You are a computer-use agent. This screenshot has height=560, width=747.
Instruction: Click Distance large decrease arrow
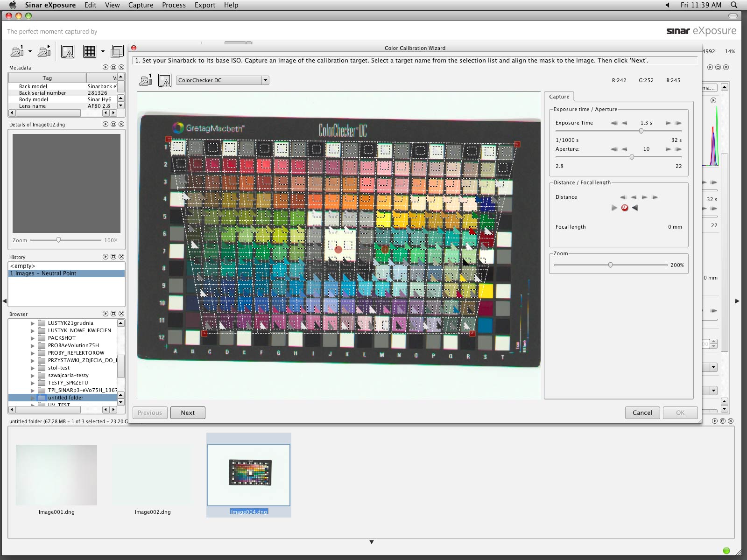point(623,197)
